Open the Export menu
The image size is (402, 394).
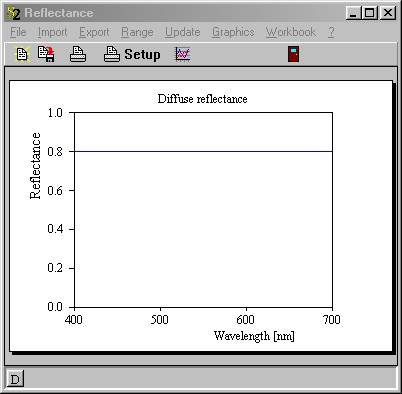94,32
